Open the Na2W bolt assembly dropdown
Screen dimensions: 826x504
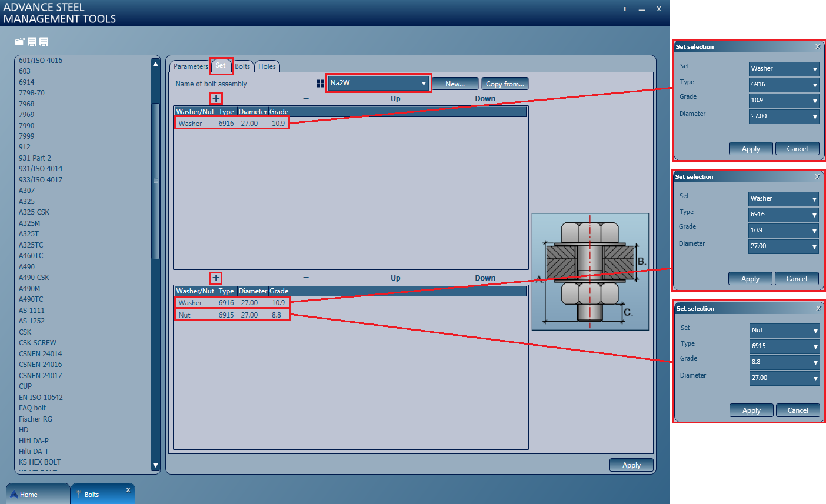point(379,83)
